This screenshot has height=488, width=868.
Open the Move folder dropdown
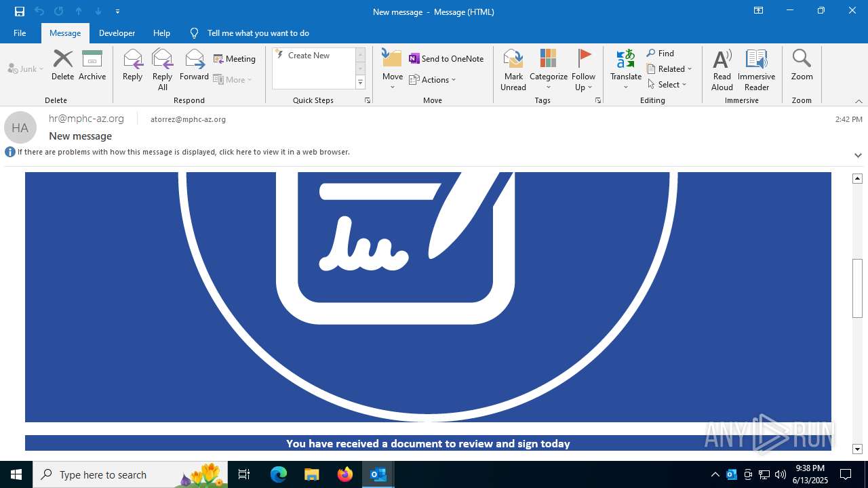(393, 70)
